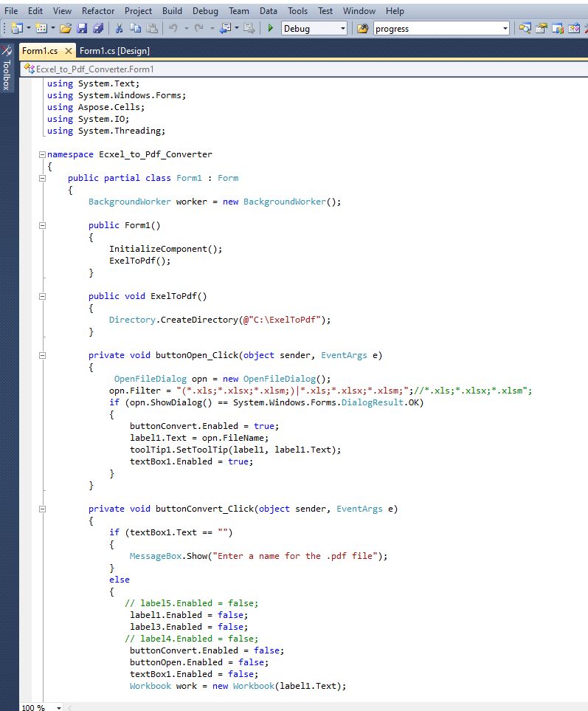This screenshot has width=588, height=711.
Task: Switch to the Form1.cs [Design] tab
Action: tap(114, 51)
